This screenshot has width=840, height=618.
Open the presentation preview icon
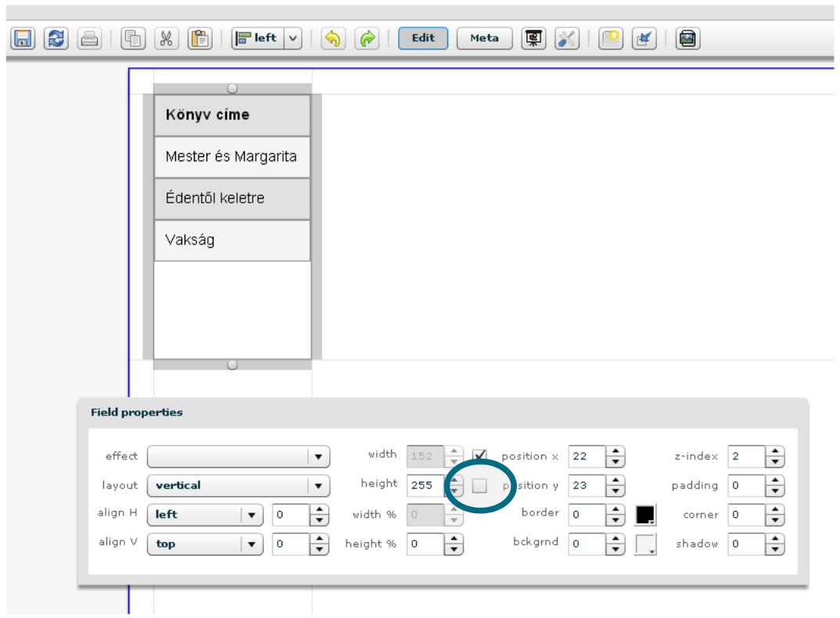click(x=533, y=38)
